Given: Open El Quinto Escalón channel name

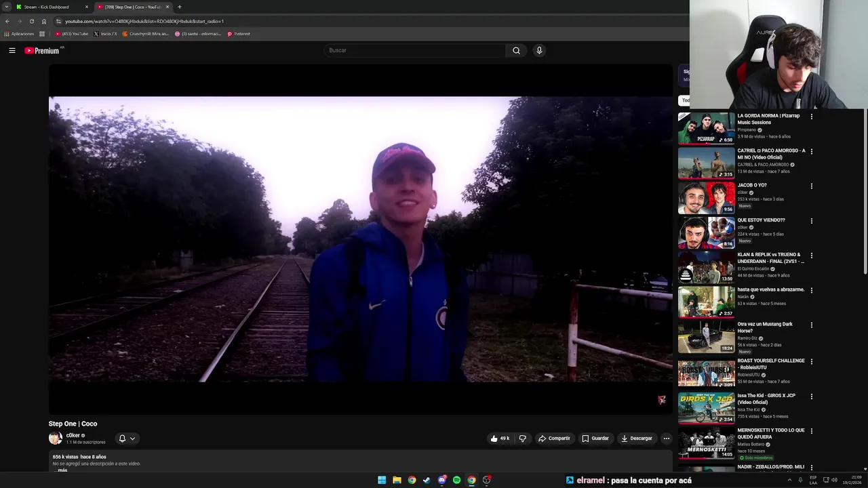Looking at the screenshot, I should click(x=753, y=268).
